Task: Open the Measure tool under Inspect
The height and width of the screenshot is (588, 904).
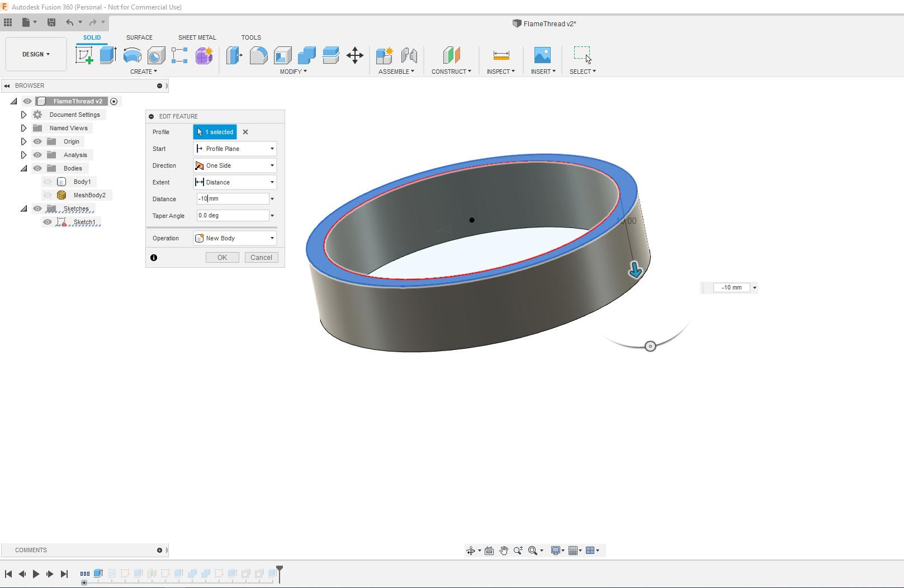Action: tap(501, 55)
